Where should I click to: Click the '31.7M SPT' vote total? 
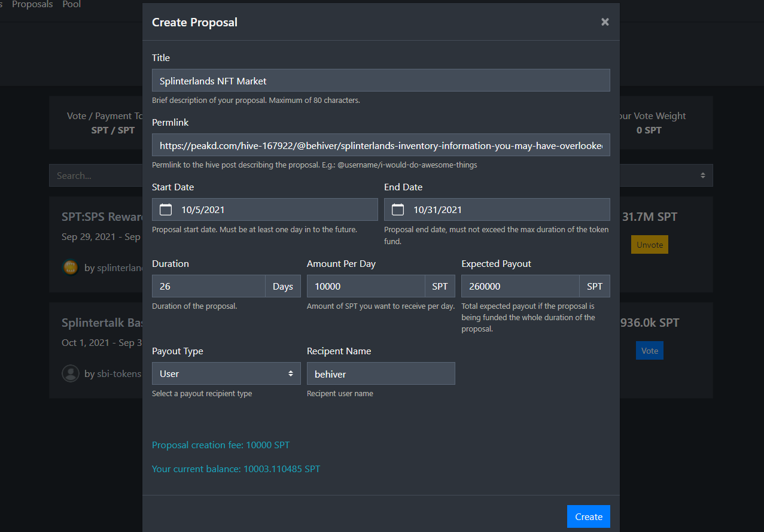tap(650, 217)
